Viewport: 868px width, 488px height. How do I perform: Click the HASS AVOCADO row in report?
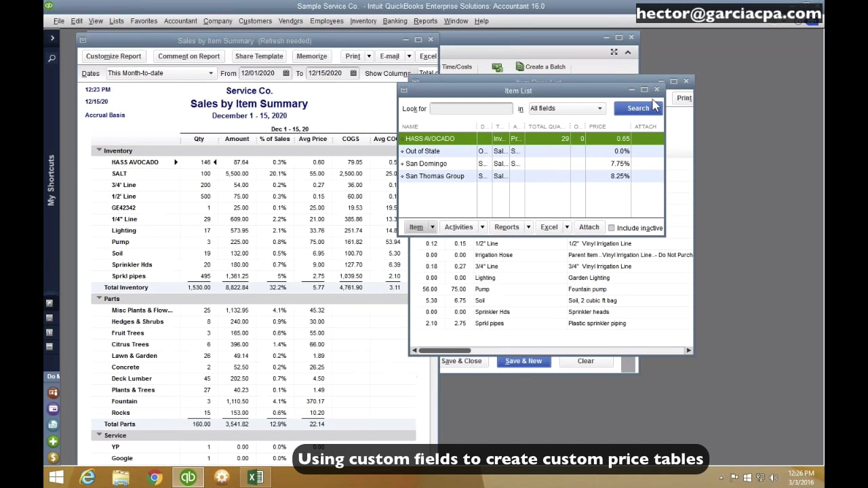point(254,162)
